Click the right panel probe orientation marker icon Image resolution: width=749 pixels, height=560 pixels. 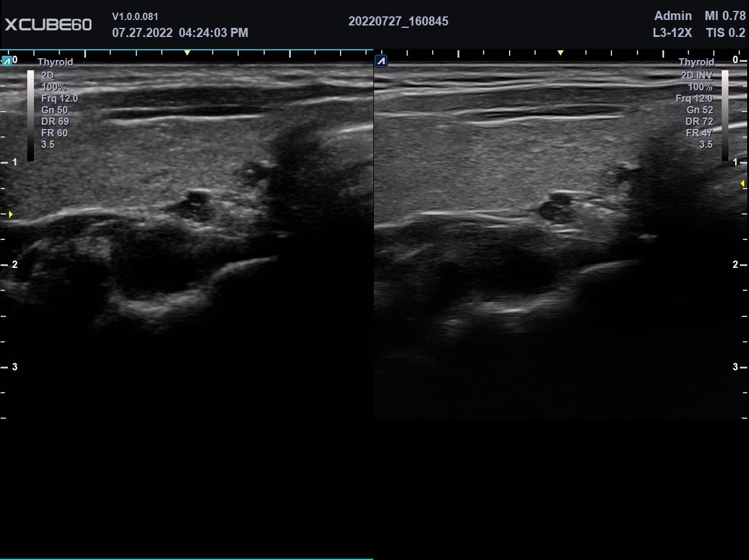(x=381, y=61)
